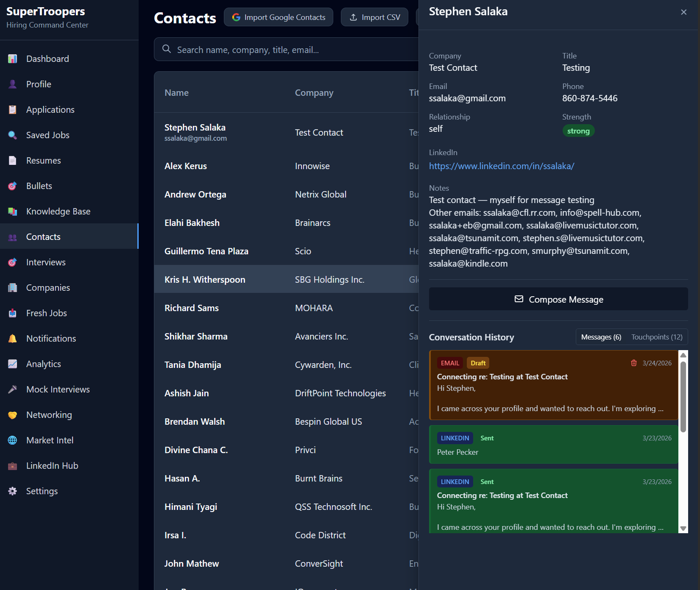Delete the draft email via trash icon
Image resolution: width=700 pixels, height=590 pixels.
click(x=634, y=363)
